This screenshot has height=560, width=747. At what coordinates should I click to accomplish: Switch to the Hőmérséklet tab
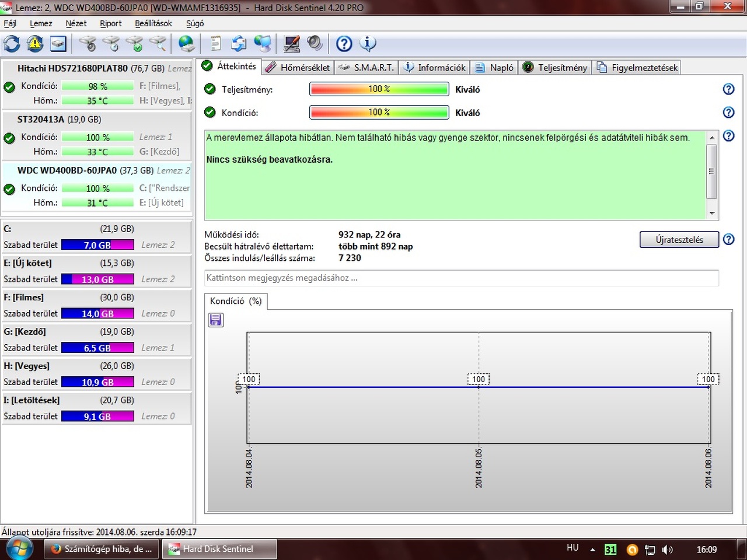(298, 68)
